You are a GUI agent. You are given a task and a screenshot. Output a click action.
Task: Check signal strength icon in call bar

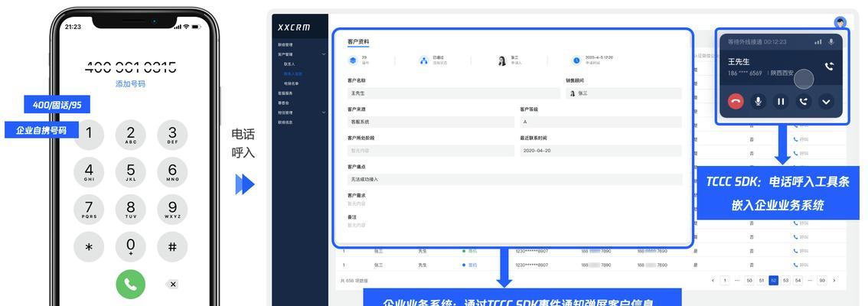point(818,41)
